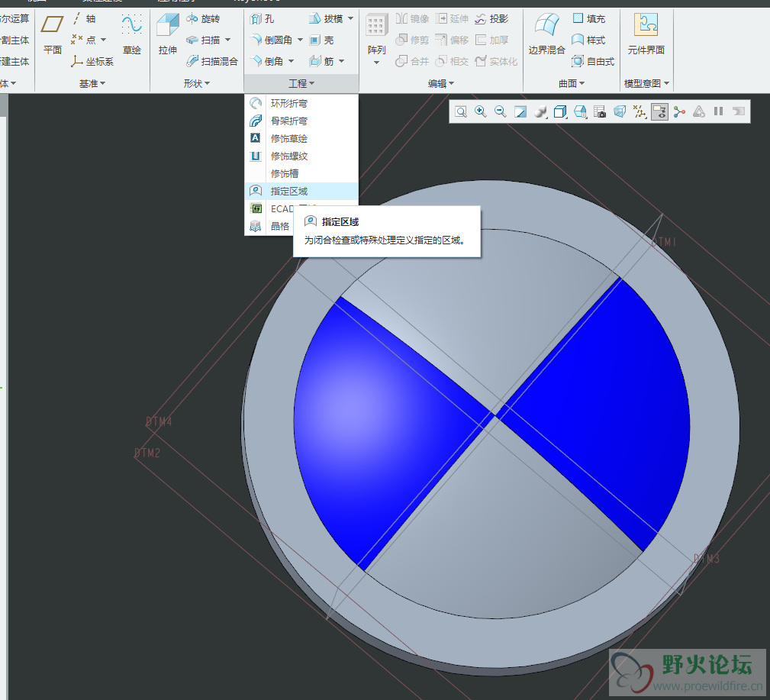
Task: Click the 分割主体 command
Action: [x=14, y=40]
